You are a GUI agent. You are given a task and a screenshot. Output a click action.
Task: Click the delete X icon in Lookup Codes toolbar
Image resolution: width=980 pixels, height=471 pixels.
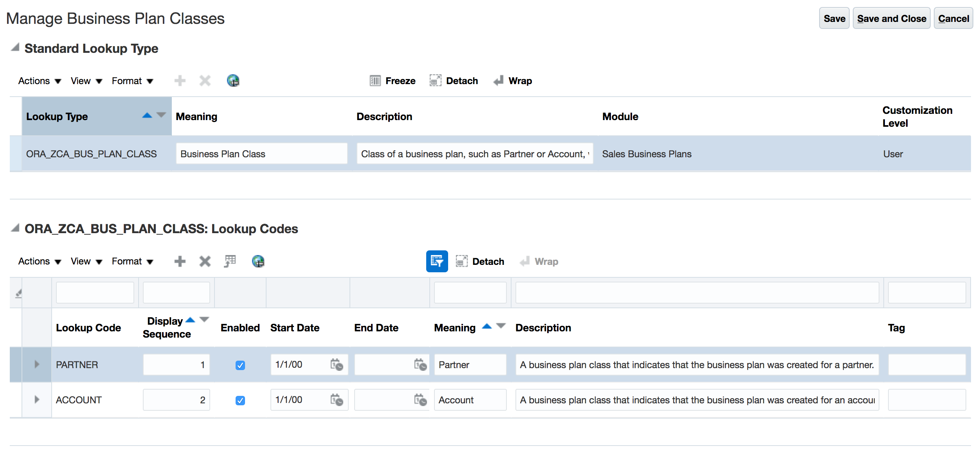point(205,261)
